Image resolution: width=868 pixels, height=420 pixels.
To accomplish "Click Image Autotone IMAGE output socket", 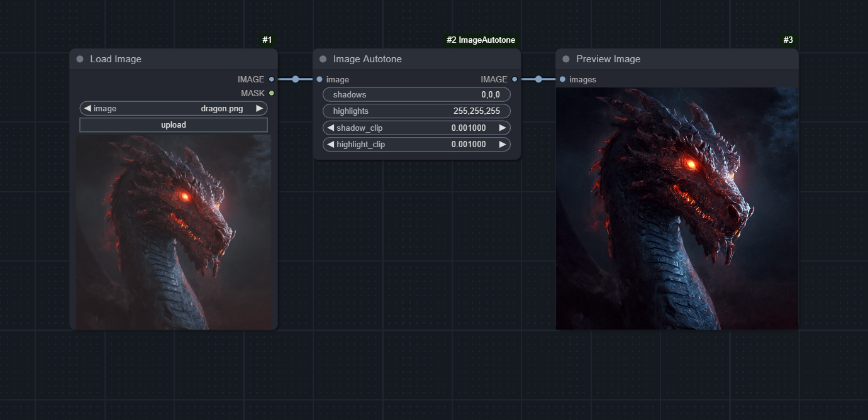I will (515, 79).
